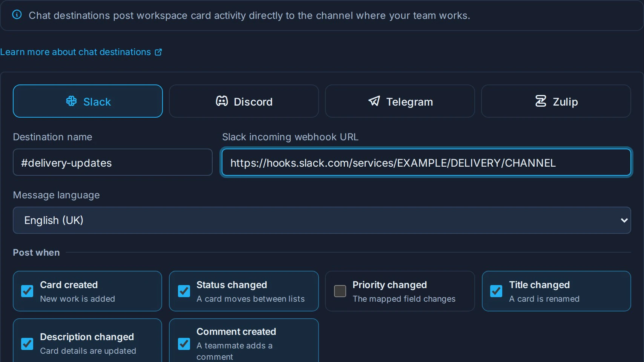Screen dimensions: 644x362
Task: Toggle the Status changed checkbox
Action: pyautogui.click(x=184, y=291)
